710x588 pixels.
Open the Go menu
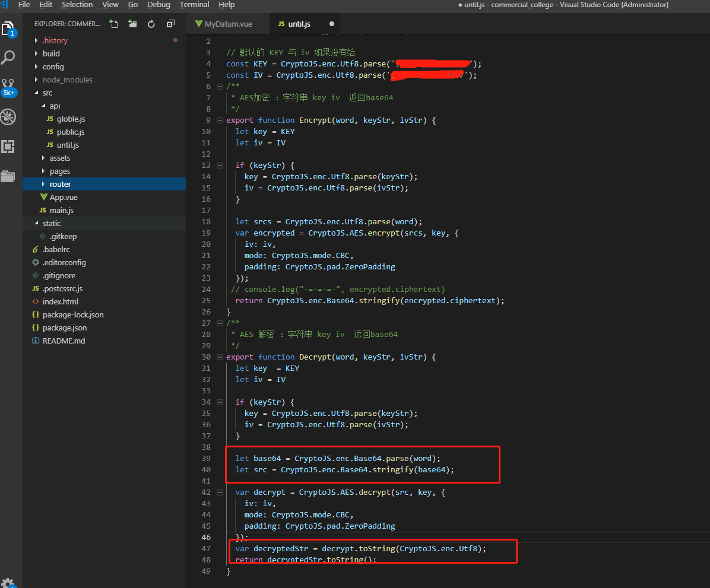point(132,5)
